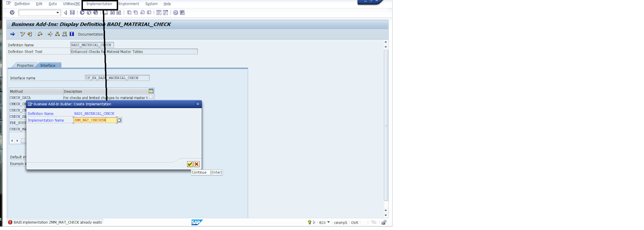Click the green Enter checkmark in the toolbar
Viewport: 644px width, 230px height.
[x=12, y=12]
